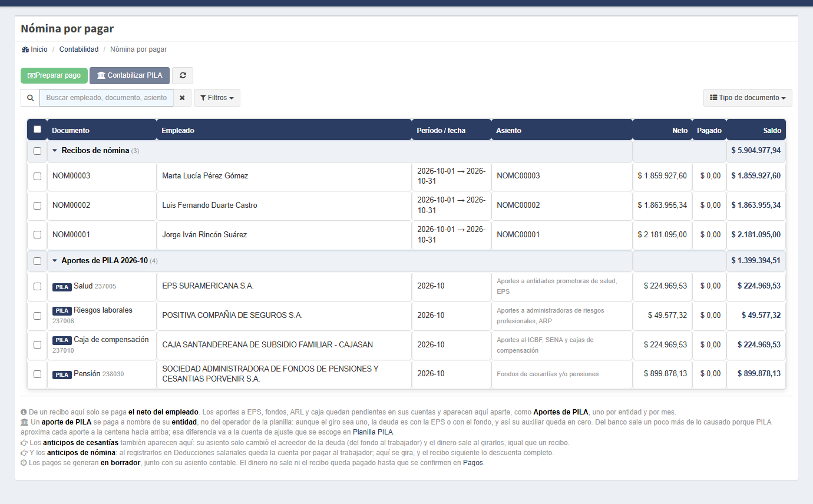Viewport: 813px width, 504px height.
Task: Click the group total $ 5.904.977,94
Action: 756,151
